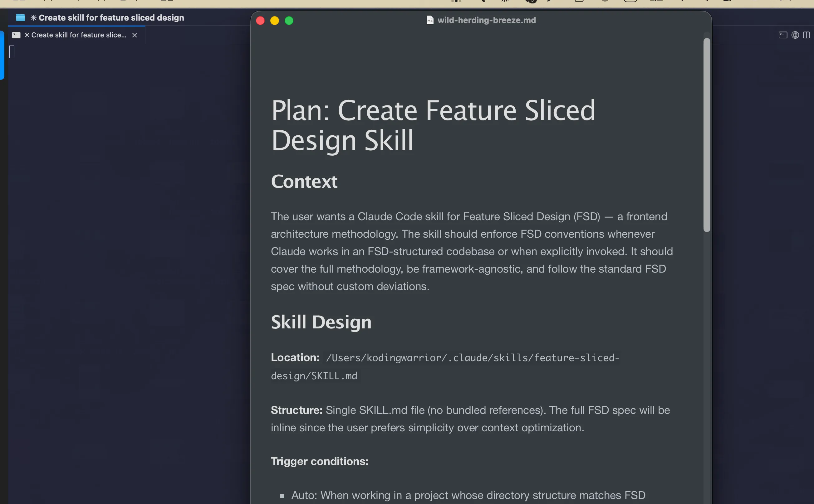Viewport: 814px width, 504px height.
Task: Click the terminal icon on the session tab
Action: pos(16,35)
